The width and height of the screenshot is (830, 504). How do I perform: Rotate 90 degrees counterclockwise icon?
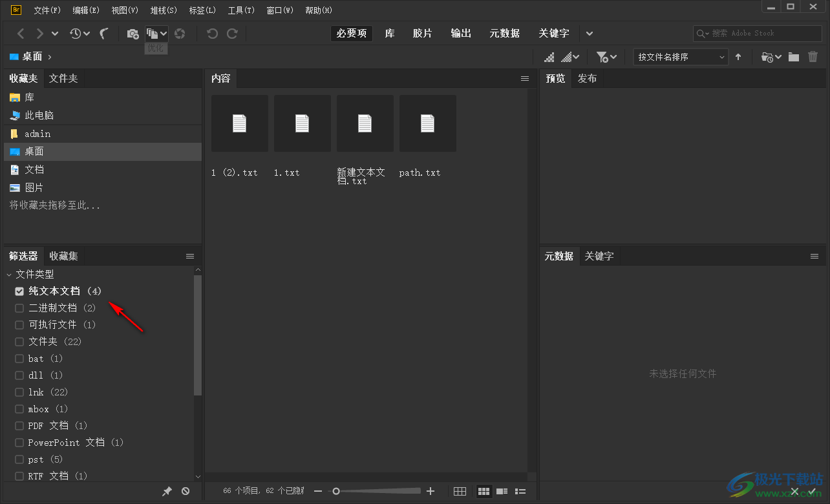tap(212, 34)
